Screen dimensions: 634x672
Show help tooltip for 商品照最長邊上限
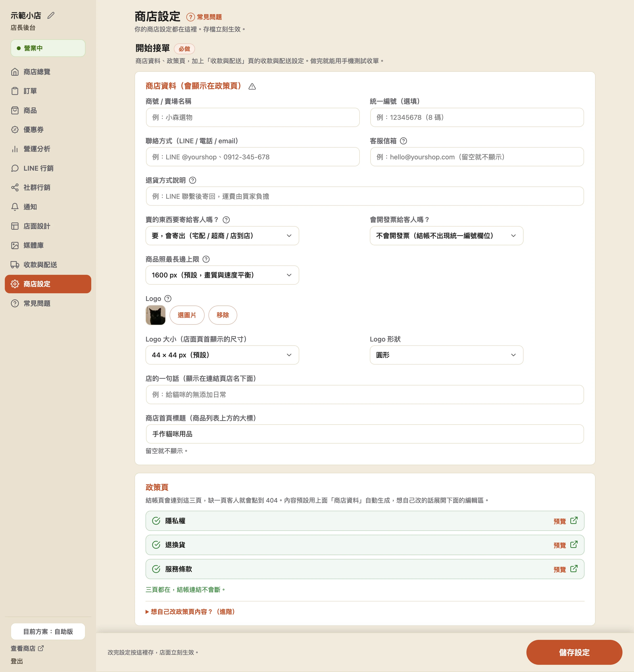(206, 259)
